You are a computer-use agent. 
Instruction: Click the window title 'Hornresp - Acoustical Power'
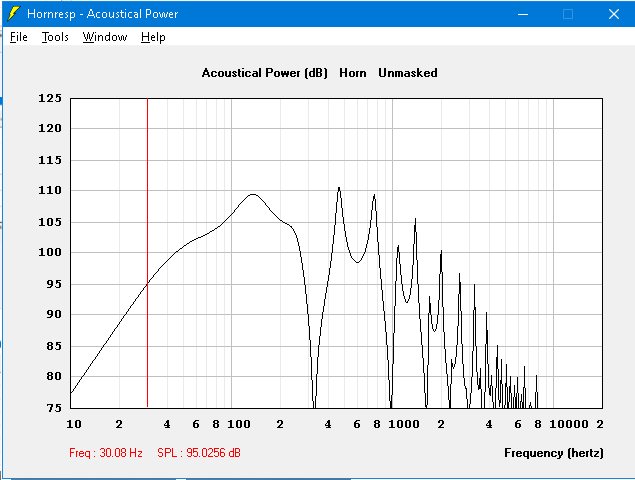tap(102, 14)
